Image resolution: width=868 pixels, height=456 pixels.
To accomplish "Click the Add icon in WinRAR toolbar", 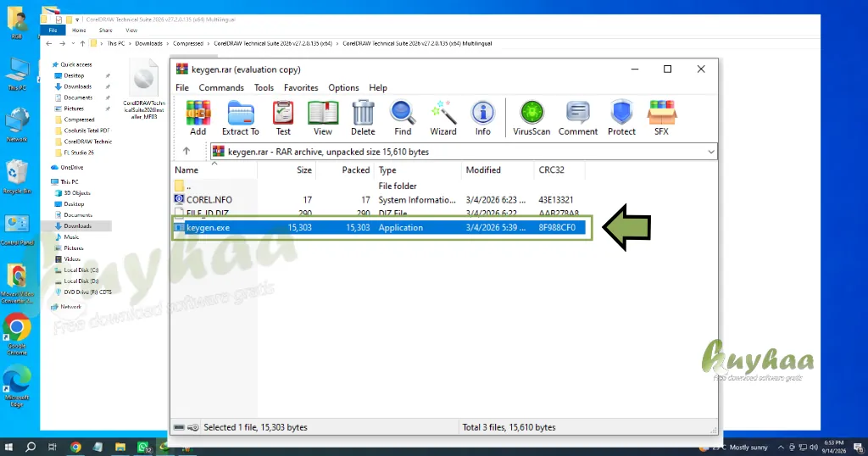I will (198, 118).
